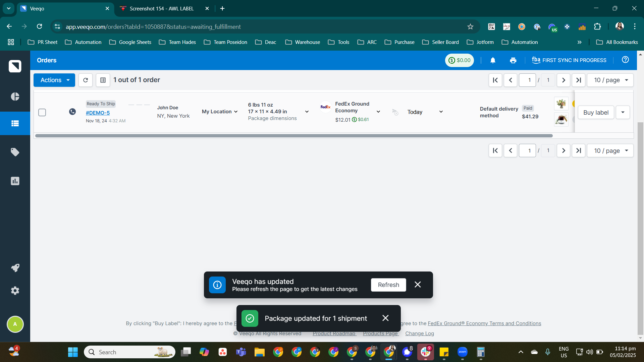644x362 pixels.
Task: Click the Buy label button
Action: (596, 112)
